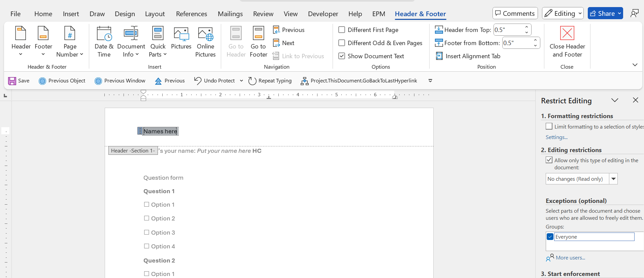Insert Pictures from device
The height and width of the screenshot is (278, 644).
coord(181,38)
